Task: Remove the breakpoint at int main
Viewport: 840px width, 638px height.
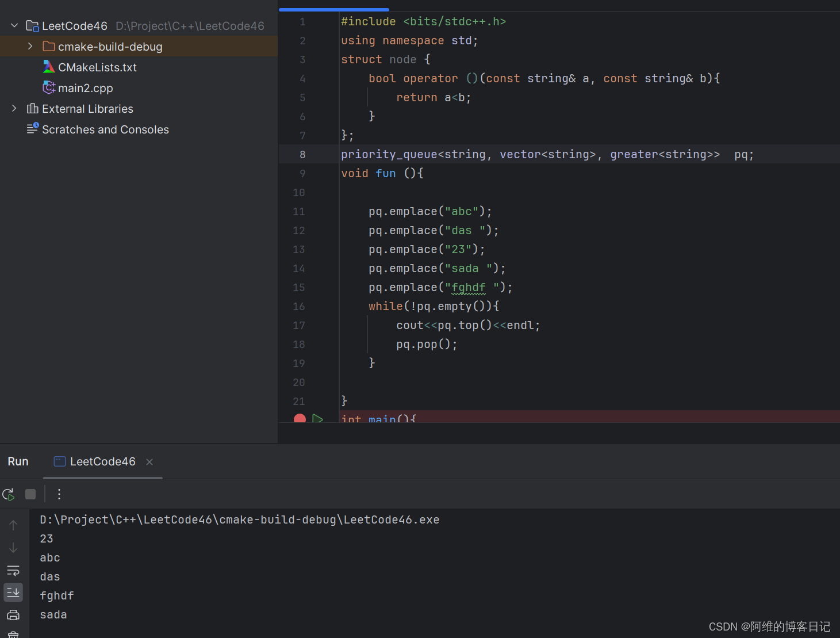Action: [x=300, y=419]
